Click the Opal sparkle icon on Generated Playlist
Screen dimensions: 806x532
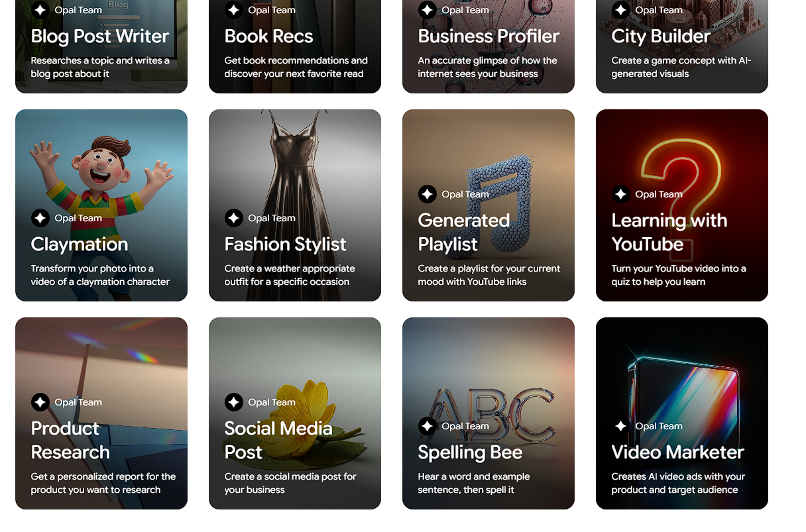click(428, 194)
